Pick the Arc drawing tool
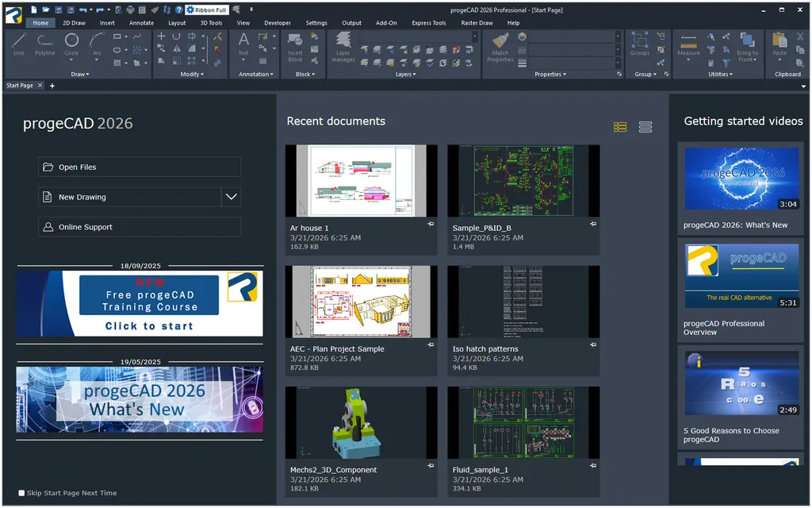 pyautogui.click(x=96, y=44)
